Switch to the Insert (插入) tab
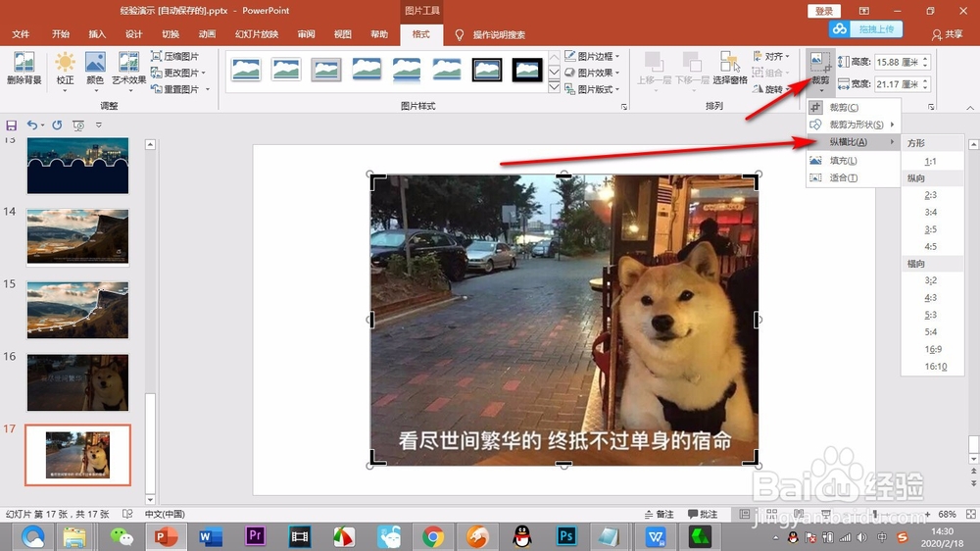 pos(97,34)
